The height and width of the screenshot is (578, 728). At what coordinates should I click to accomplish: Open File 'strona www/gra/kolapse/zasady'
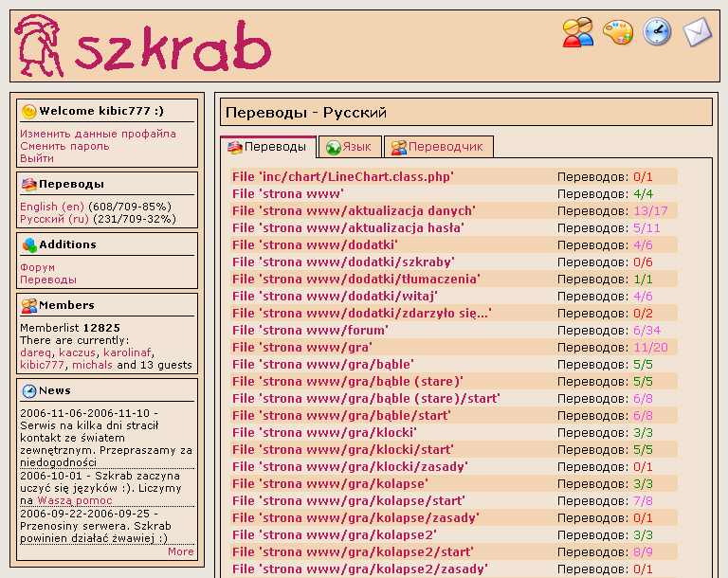point(355,517)
